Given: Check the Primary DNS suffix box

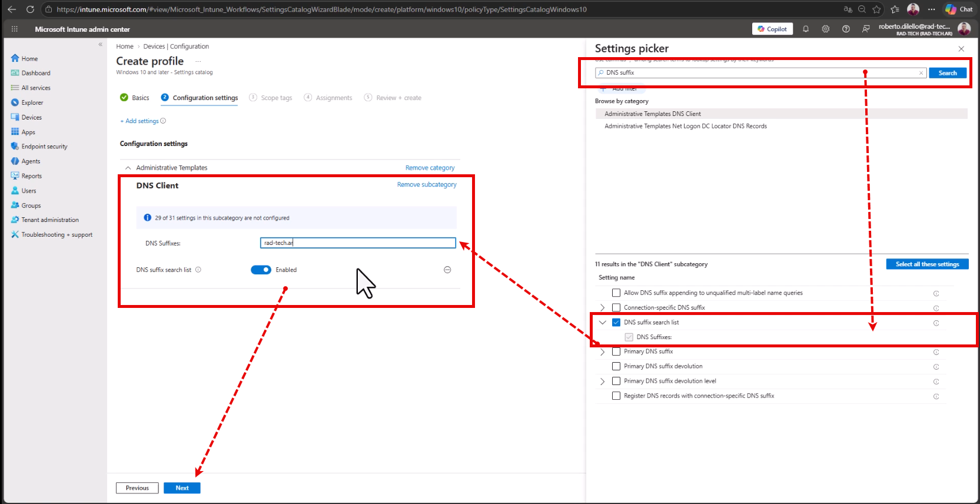Looking at the screenshot, I should pos(616,352).
